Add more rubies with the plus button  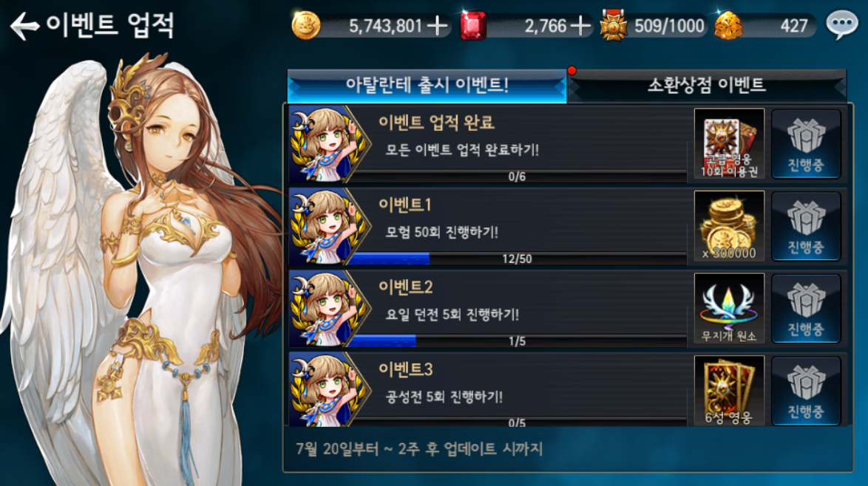point(580,25)
